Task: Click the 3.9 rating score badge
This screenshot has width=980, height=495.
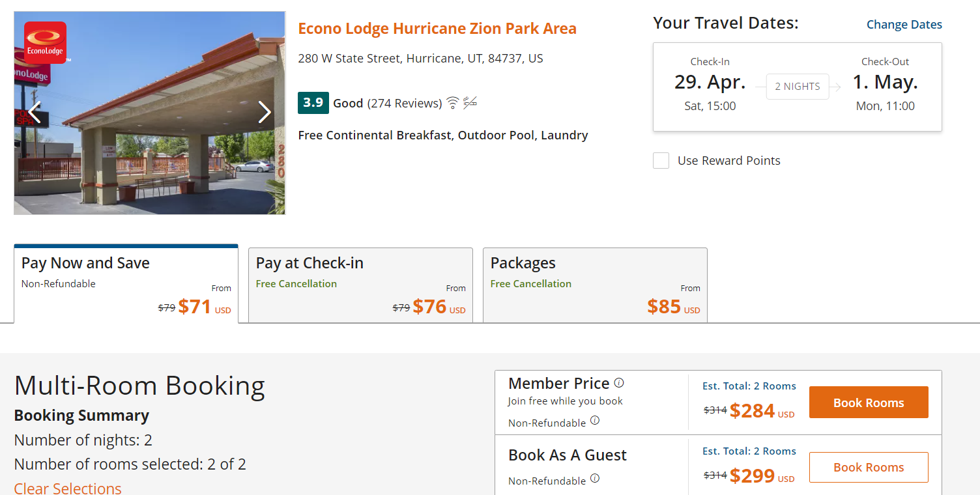Action: (x=313, y=103)
